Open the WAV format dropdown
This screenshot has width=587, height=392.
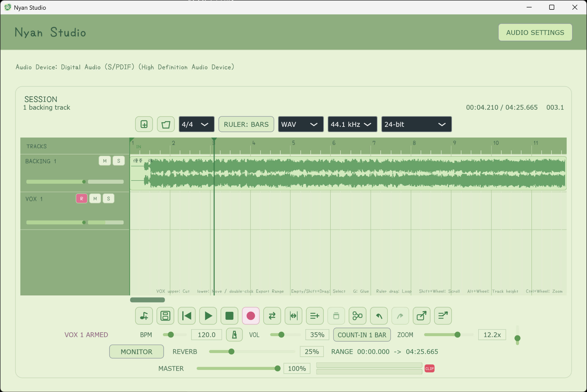tap(301, 124)
